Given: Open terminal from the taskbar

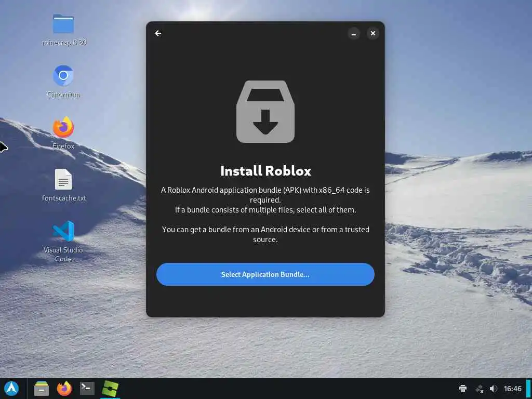Looking at the screenshot, I should 87,389.
